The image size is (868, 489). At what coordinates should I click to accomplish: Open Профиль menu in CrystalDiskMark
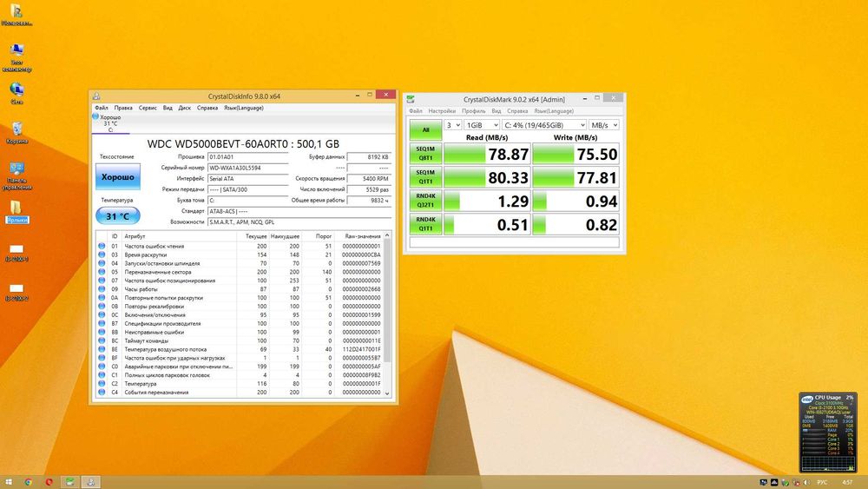(473, 111)
